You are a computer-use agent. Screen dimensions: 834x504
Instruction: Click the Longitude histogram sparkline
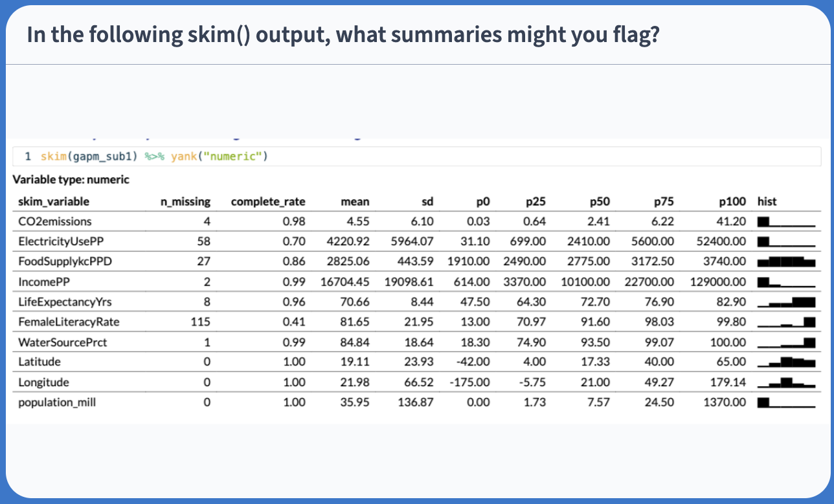coord(785,382)
